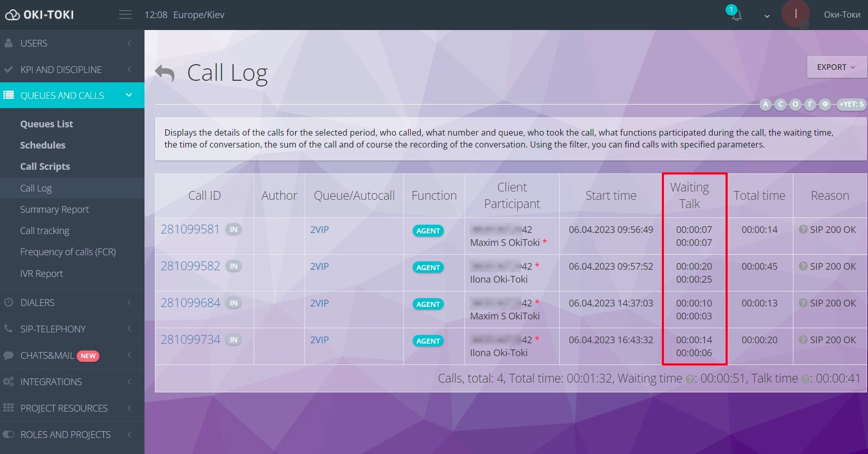Viewport: 868px width, 454px height.
Task: Click INTEGRATIONS gears icon
Action: (x=8, y=382)
